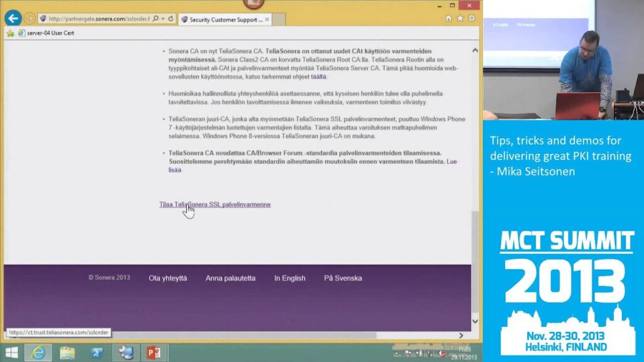Click the browser Forward arrow button
Viewport: 644px width, 362px height.
(30, 18)
